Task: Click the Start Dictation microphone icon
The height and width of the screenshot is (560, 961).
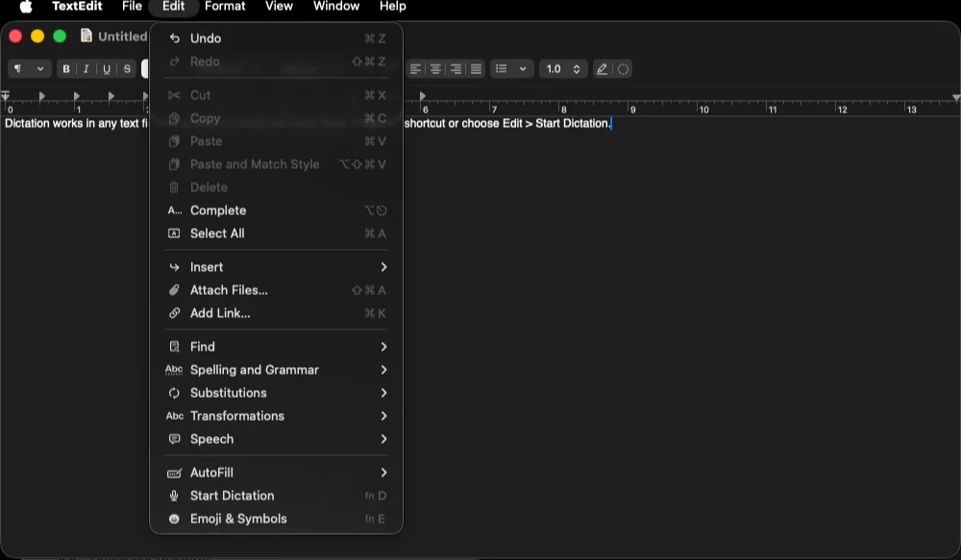Action: click(x=174, y=496)
